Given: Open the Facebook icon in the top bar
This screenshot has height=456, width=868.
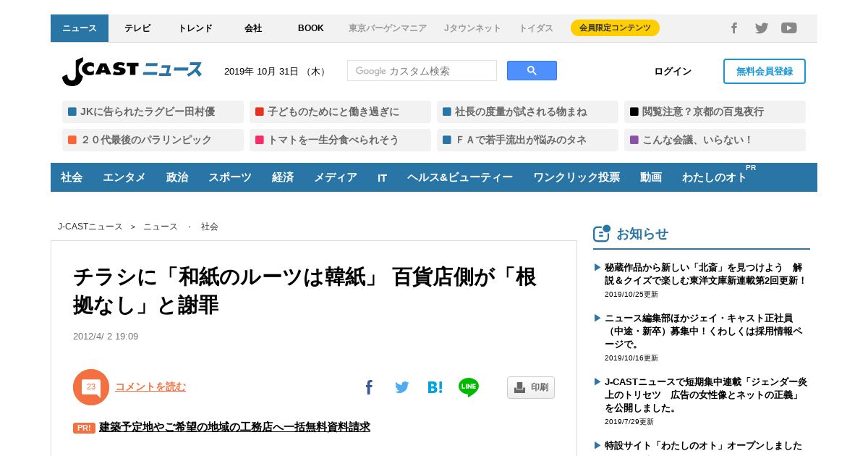Looking at the screenshot, I should point(733,28).
